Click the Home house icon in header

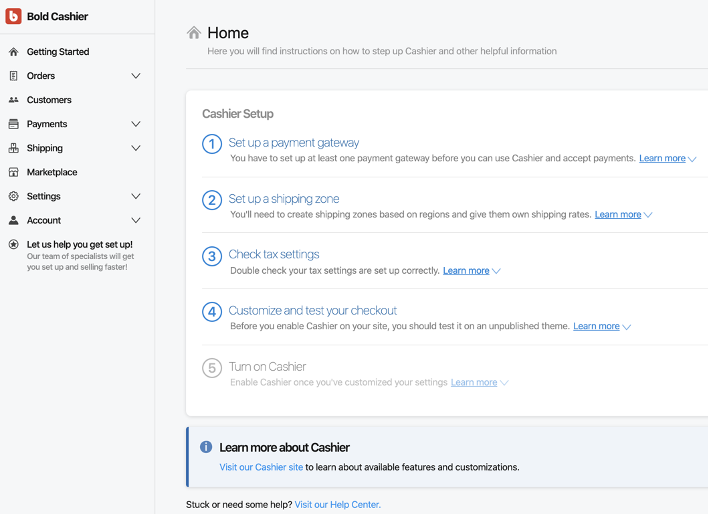[194, 33]
